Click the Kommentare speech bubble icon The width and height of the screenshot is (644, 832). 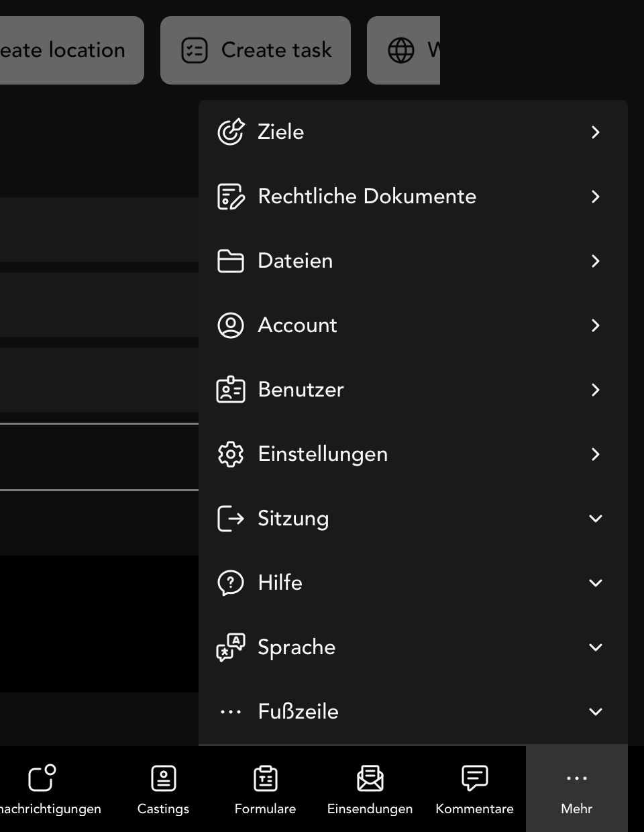pos(475,778)
